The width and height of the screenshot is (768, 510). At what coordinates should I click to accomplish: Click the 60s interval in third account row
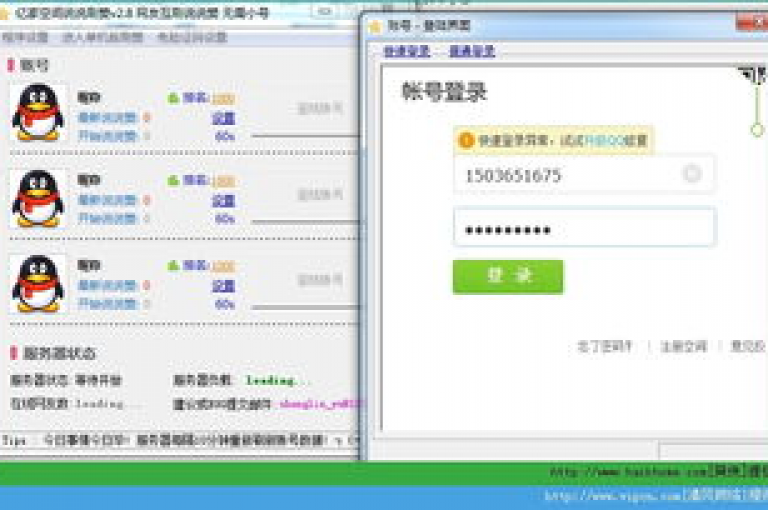(x=225, y=304)
